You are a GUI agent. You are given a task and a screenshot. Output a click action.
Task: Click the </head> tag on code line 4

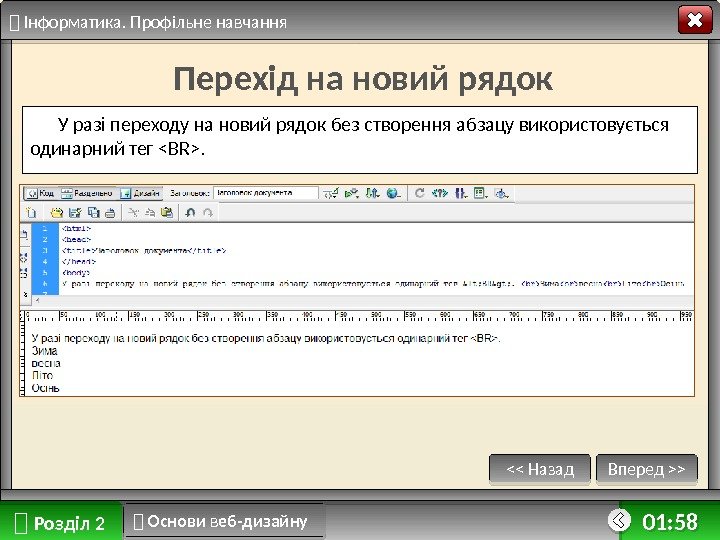click(x=79, y=261)
